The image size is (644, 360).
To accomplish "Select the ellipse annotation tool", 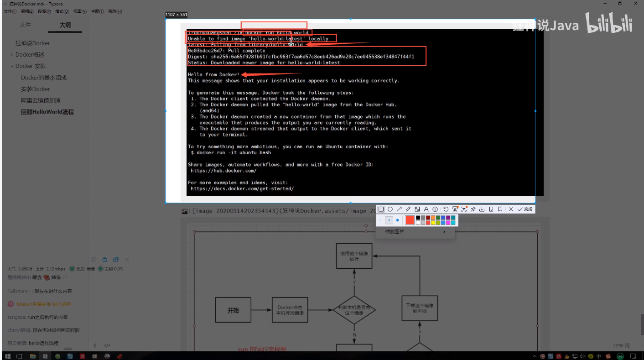I will pyautogui.click(x=390, y=209).
